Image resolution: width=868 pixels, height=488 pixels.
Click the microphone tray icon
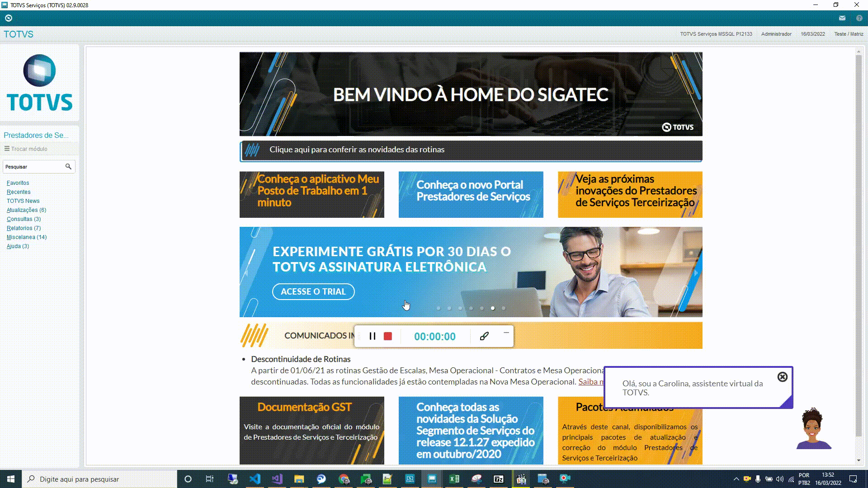[758, 479]
